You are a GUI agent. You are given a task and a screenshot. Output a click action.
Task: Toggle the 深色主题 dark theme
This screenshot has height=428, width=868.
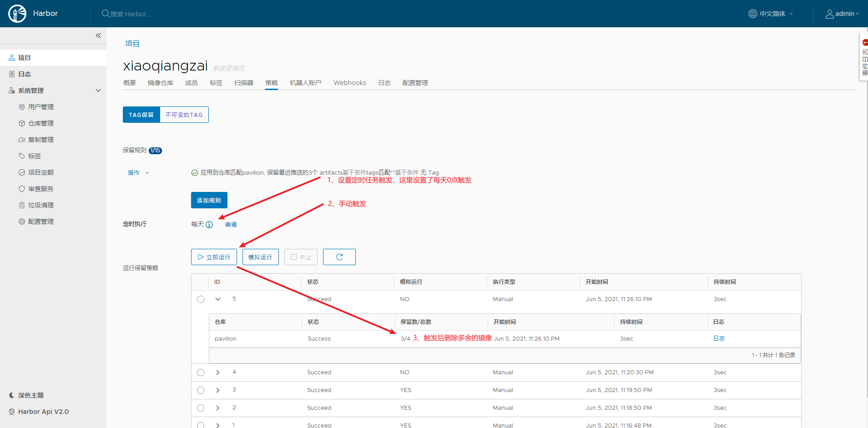click(x=26, y=395)
